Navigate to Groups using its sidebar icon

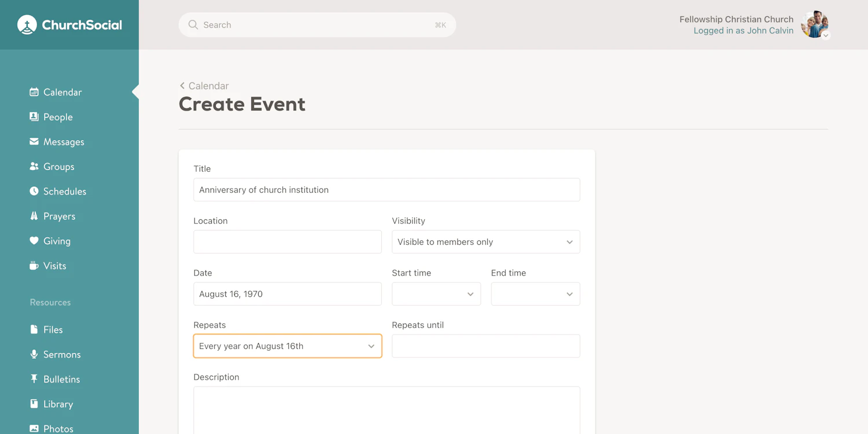(x=34, y=167)
